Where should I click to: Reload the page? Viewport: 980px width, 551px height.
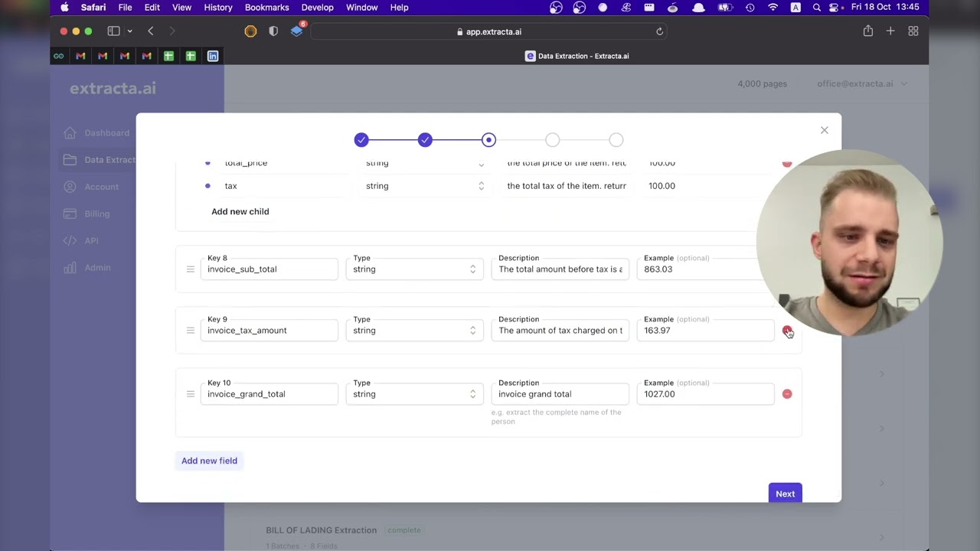[659, 31]
